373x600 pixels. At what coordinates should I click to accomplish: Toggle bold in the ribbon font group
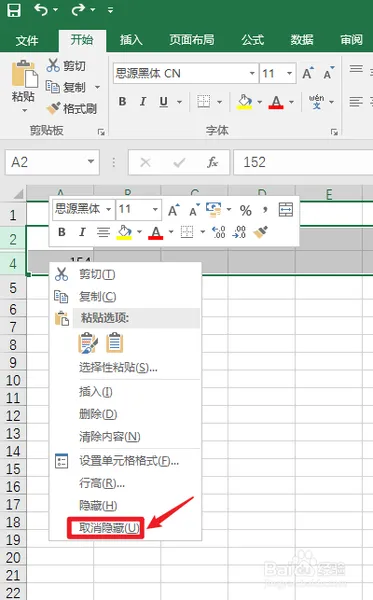tap(122, 101)
